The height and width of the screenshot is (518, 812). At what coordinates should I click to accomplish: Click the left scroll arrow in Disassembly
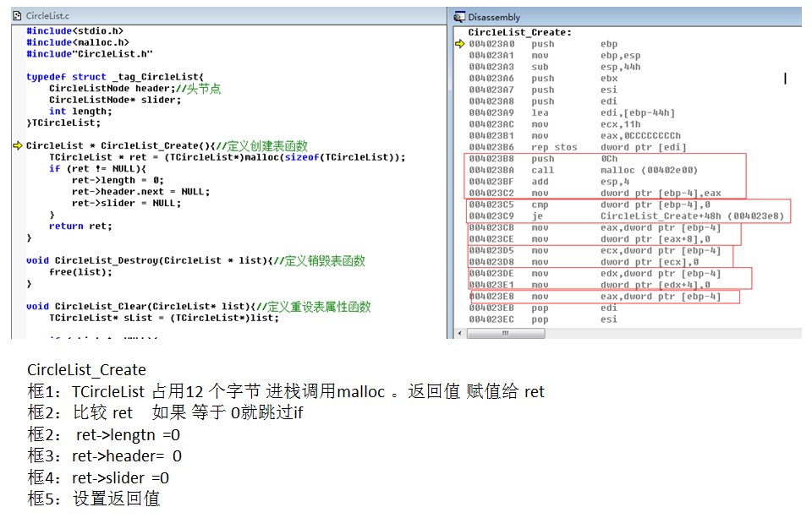click(459, 333)
